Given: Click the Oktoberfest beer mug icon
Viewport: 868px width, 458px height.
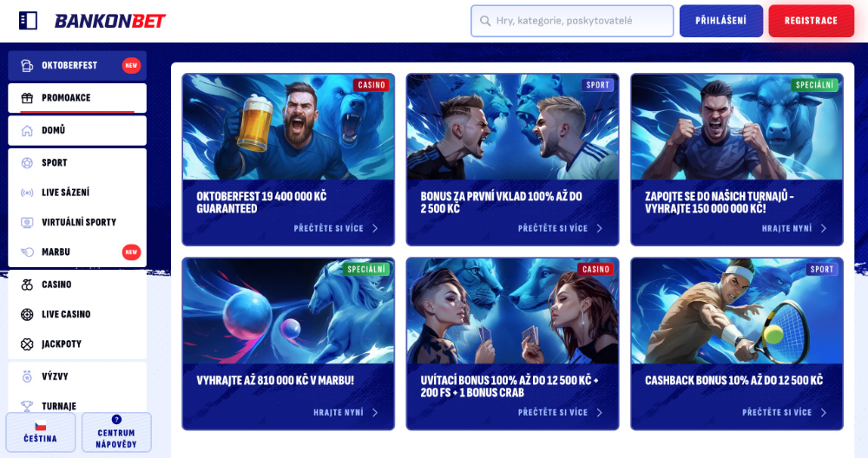Looking at the screenshot, I should (27, 65).
